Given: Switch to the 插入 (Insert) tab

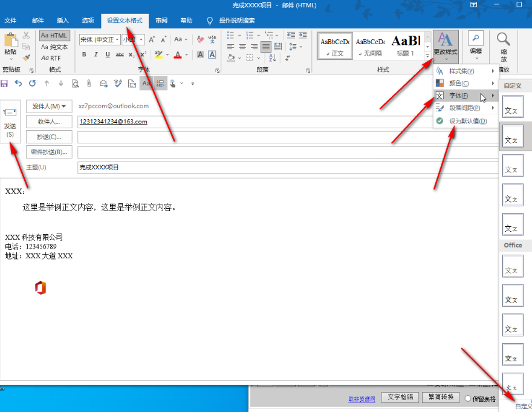Looking at the screenshot, I should point(62,21).
